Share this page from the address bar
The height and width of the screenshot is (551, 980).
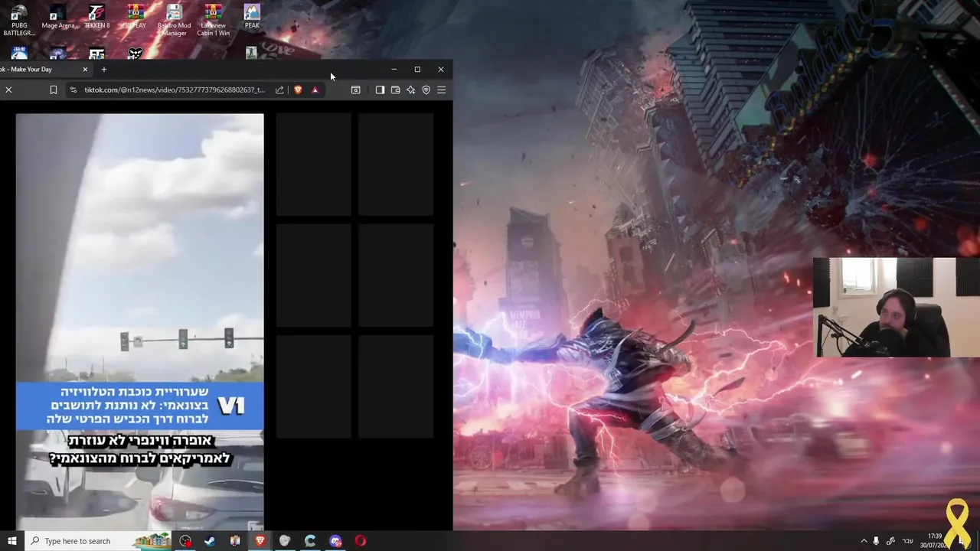(x=279, y=90)
